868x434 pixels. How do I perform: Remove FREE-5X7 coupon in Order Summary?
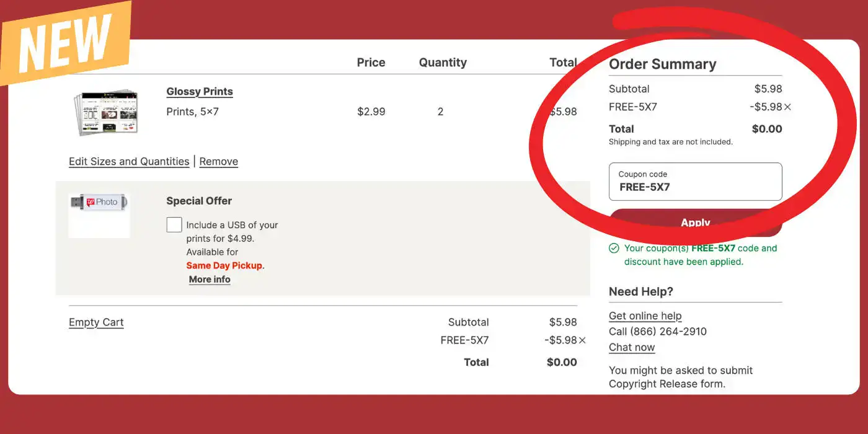click(x=787, y=107)
